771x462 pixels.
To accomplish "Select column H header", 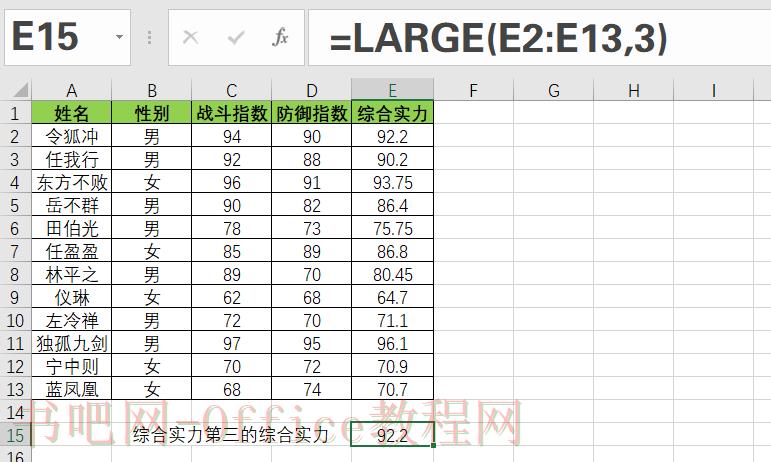I will pos(634,90).
